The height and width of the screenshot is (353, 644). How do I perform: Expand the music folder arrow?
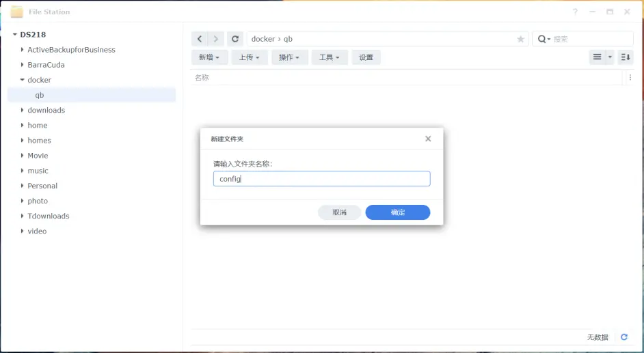(x=22, y=171)
